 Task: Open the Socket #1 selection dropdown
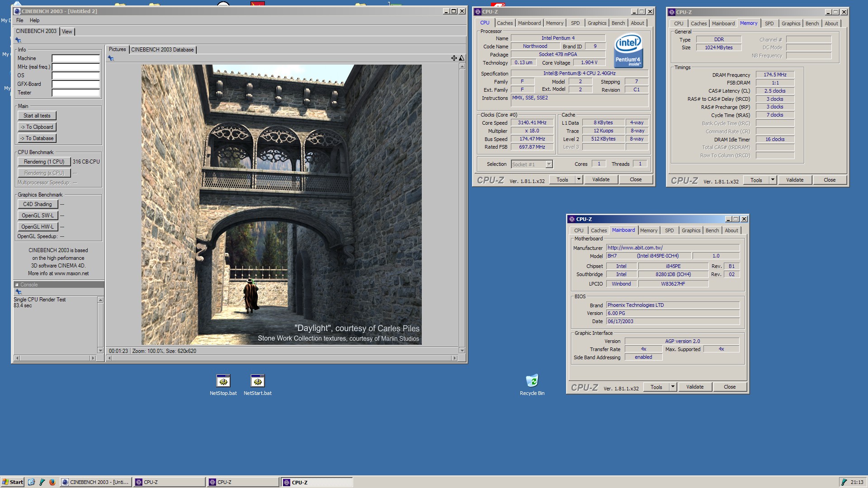(x=532, y=164)
